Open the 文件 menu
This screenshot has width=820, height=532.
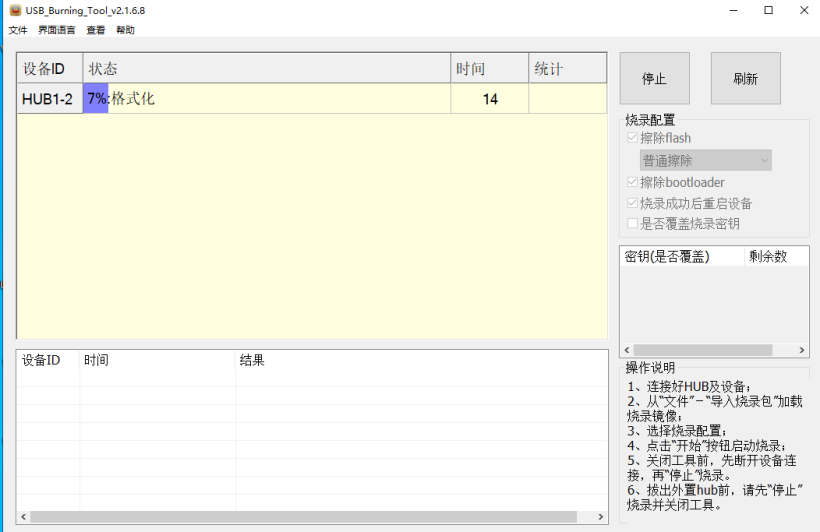pos(18,30)
